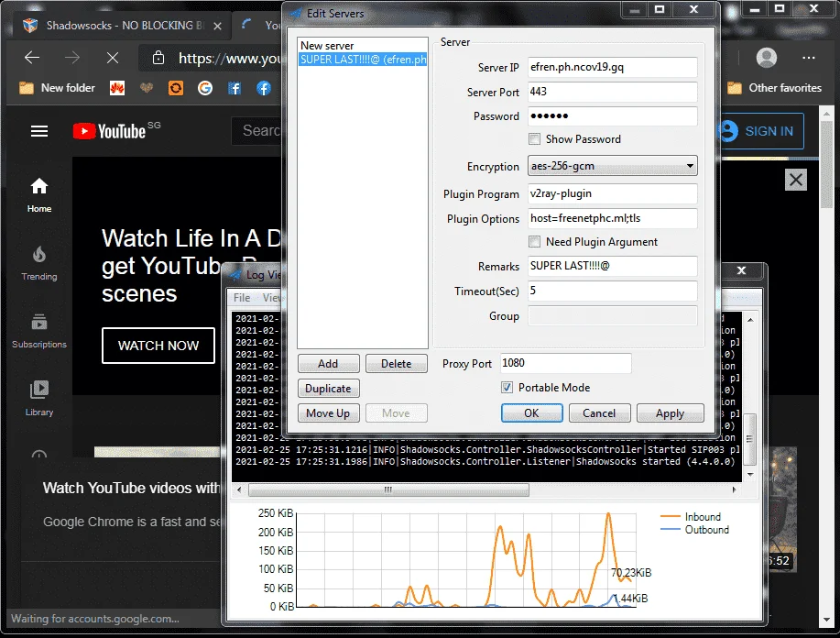840x638 pixels.
Task: Open the Google bookmark icon
Action: click(x=204, y=88)
